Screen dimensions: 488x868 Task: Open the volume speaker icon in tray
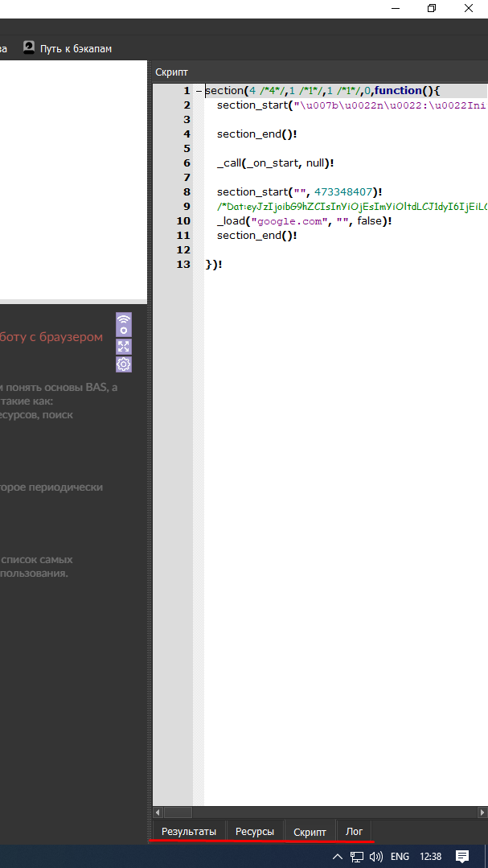point(376,857)
